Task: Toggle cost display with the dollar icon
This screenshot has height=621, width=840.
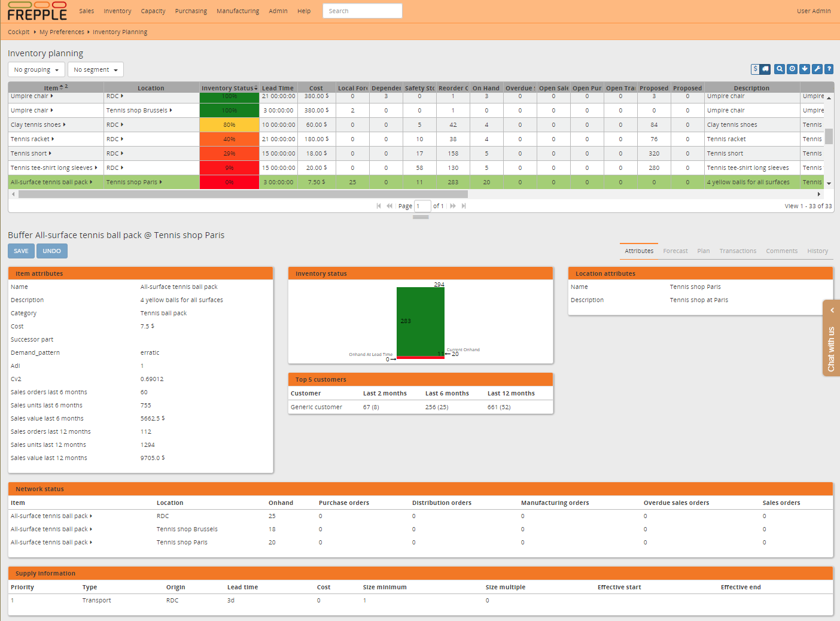Action: 755,69
